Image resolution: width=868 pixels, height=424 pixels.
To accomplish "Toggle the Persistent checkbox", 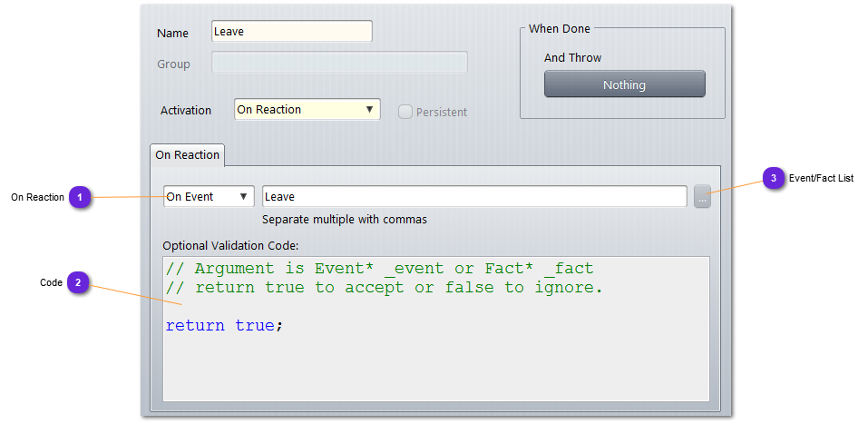I will 405,112.
